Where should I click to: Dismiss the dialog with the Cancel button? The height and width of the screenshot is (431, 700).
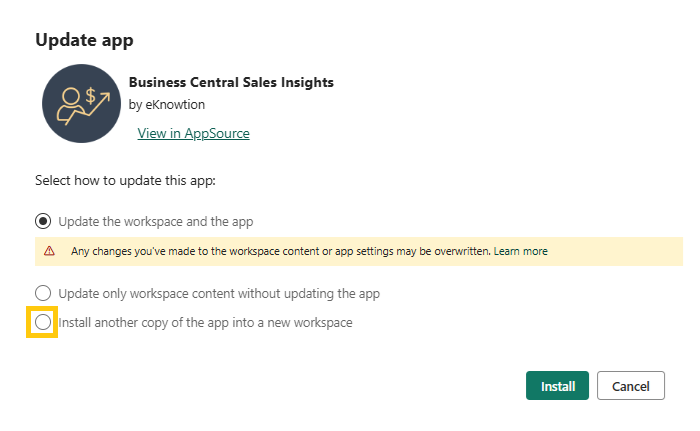630,386
